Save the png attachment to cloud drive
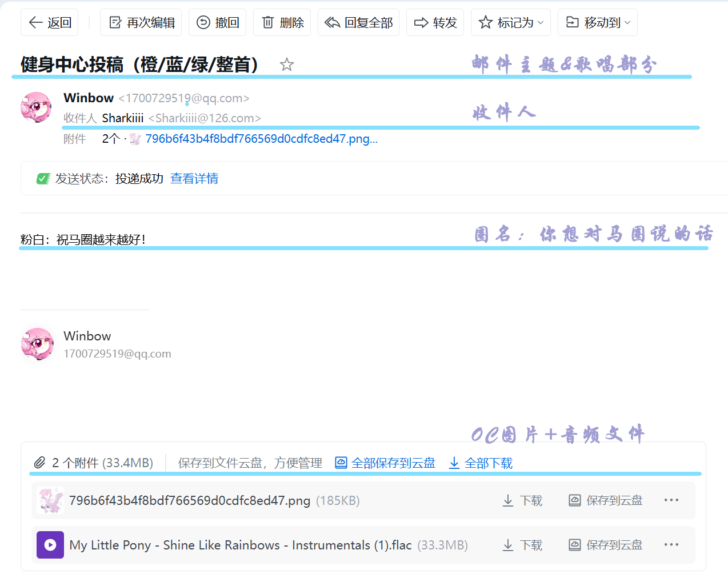This screenshot has height=582, width=728. [606, 501]
